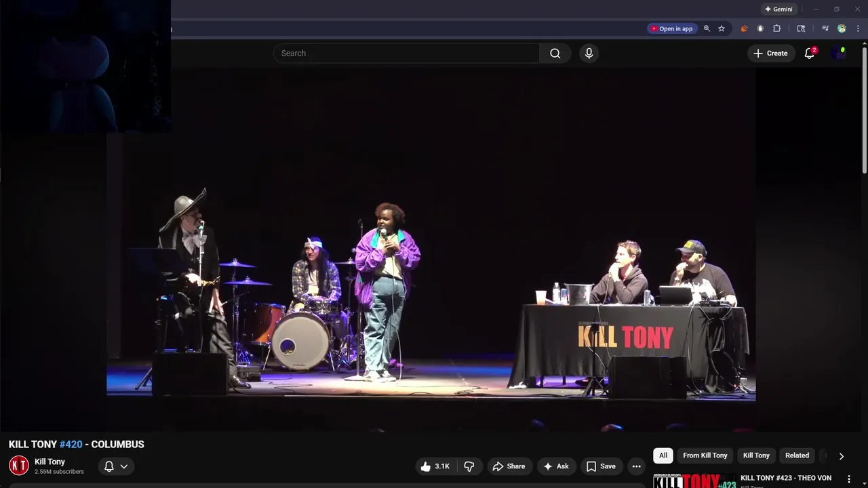Open the browser zoom magnifier icon

[x=707, y=28]
